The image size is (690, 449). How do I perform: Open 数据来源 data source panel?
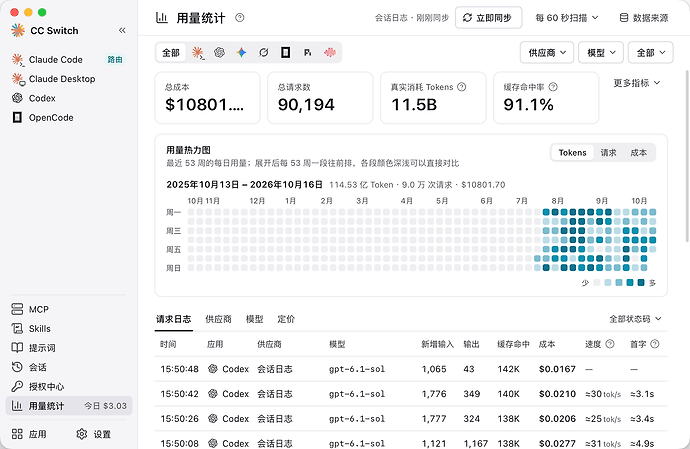coord(644,18)
